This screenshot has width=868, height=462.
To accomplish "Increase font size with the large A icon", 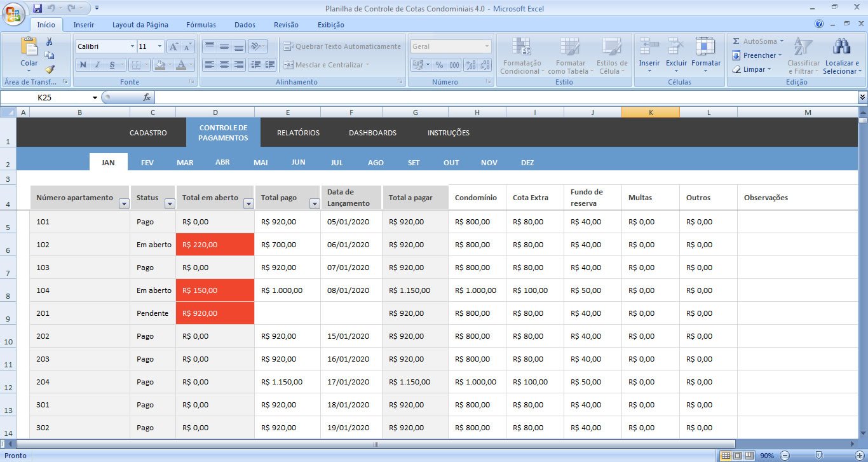I will click(x=173, y=46).
